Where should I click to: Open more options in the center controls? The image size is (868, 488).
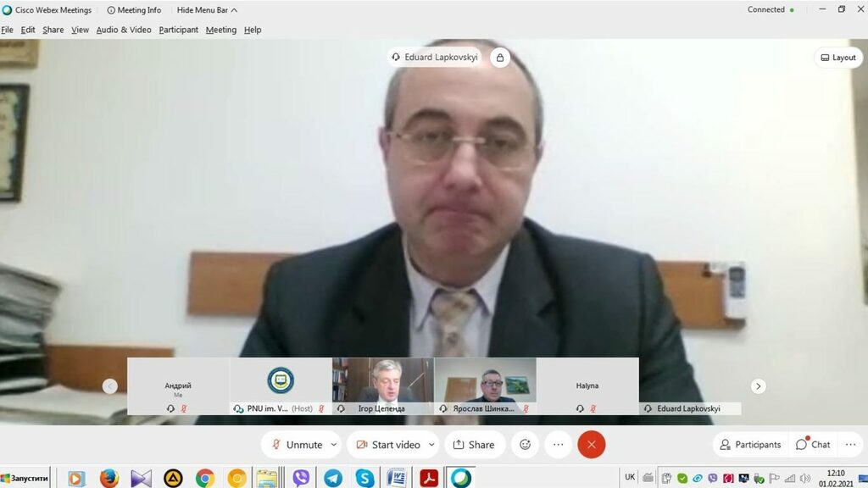point(558,444)
